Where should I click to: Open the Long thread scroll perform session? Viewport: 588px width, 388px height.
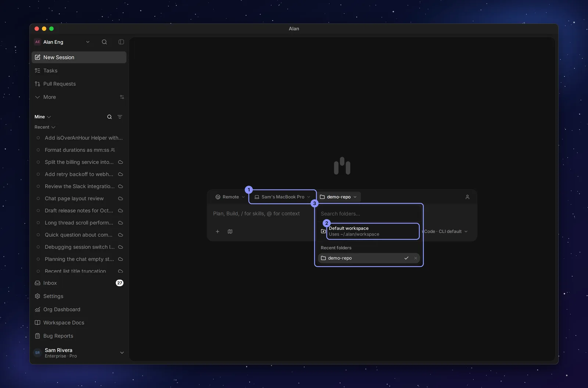(x=79, y=223)
